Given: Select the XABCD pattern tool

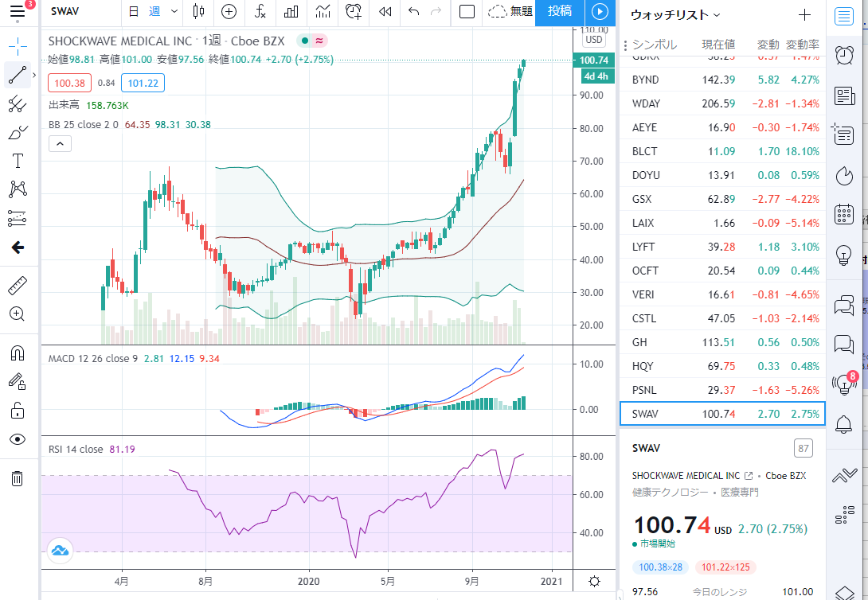Looking at the screenshot, I should point(18,189).
